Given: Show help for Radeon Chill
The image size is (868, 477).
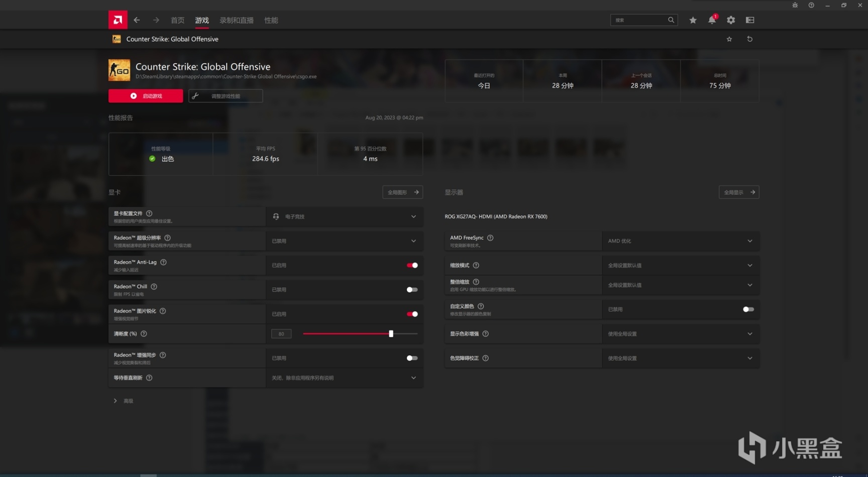Looking at the screenshot, I should 154,287.
